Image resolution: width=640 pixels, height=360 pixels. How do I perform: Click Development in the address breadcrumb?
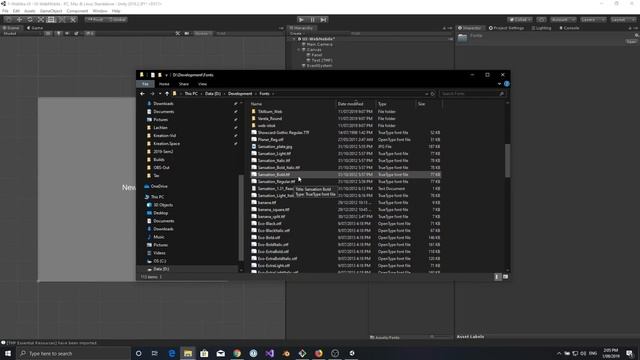[240, 94]
